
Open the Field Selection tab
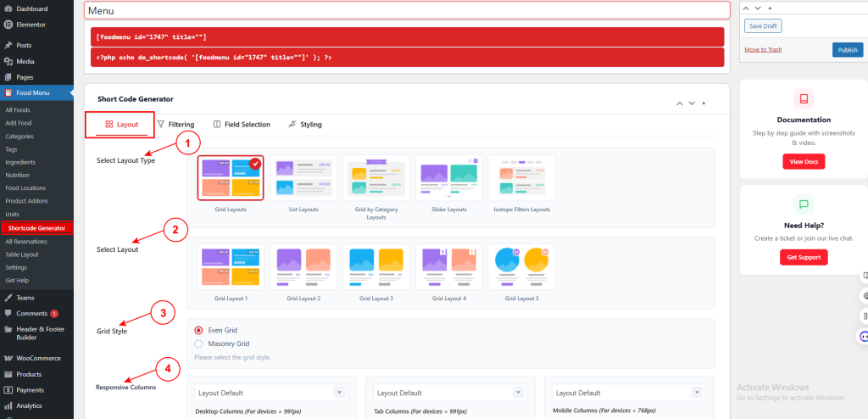[242, 125]
